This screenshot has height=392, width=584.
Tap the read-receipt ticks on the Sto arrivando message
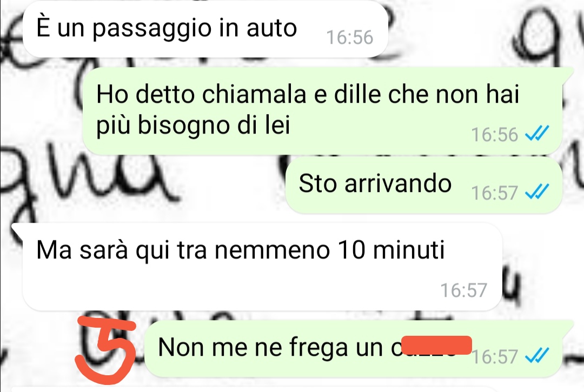coord(537,192)
